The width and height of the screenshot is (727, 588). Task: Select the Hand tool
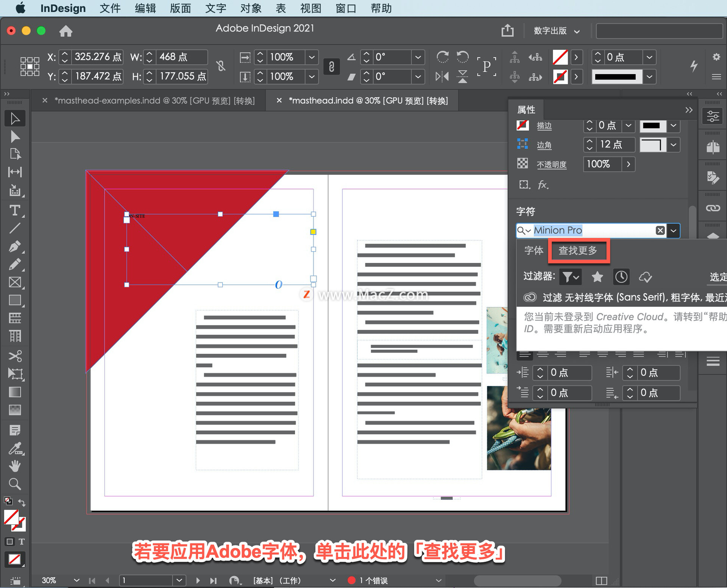pos(15,466)
